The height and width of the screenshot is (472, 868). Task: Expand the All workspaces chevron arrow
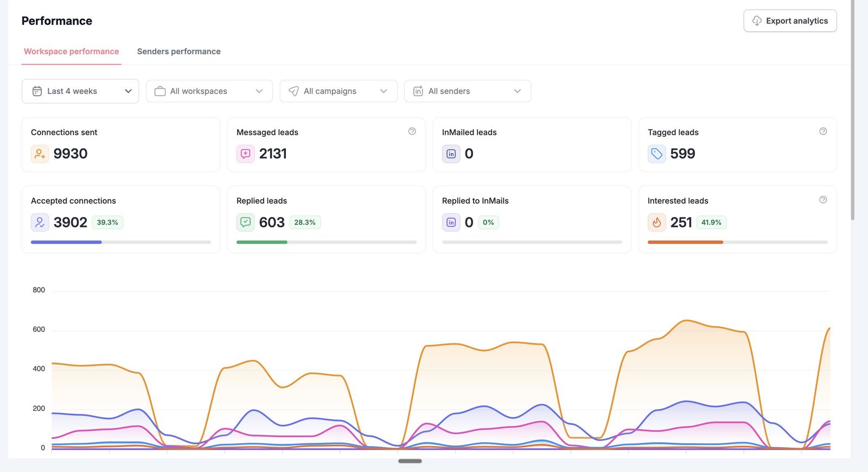259,91
